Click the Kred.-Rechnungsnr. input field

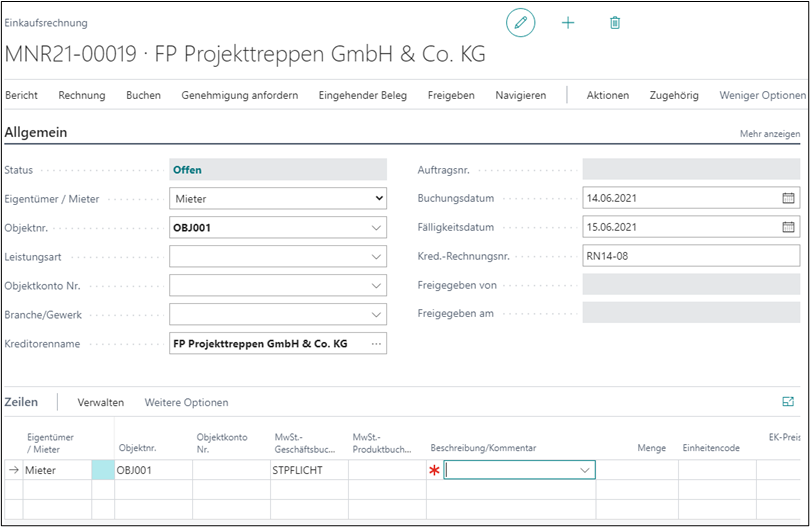[x=690, y=256]
